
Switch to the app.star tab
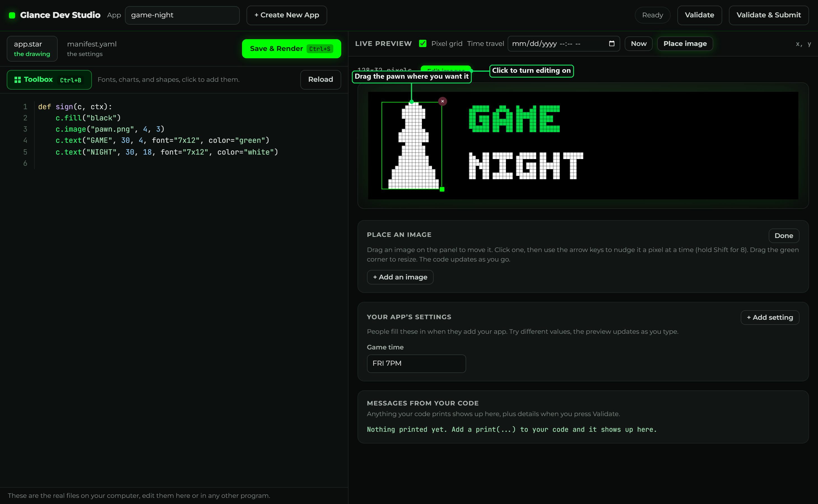click(x=32, y=49)
